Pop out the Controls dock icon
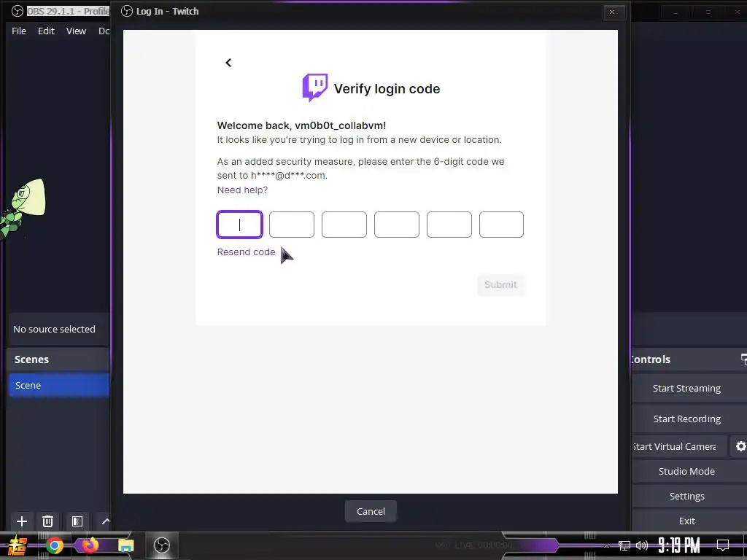This screenshot has height=560, width=747. 743,359
